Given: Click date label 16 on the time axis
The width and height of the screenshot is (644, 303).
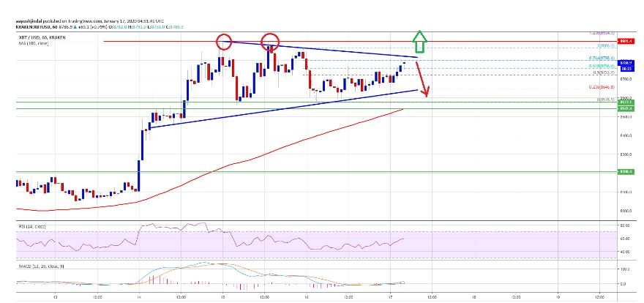Looking at the screenshot, I should coord(307,296).
